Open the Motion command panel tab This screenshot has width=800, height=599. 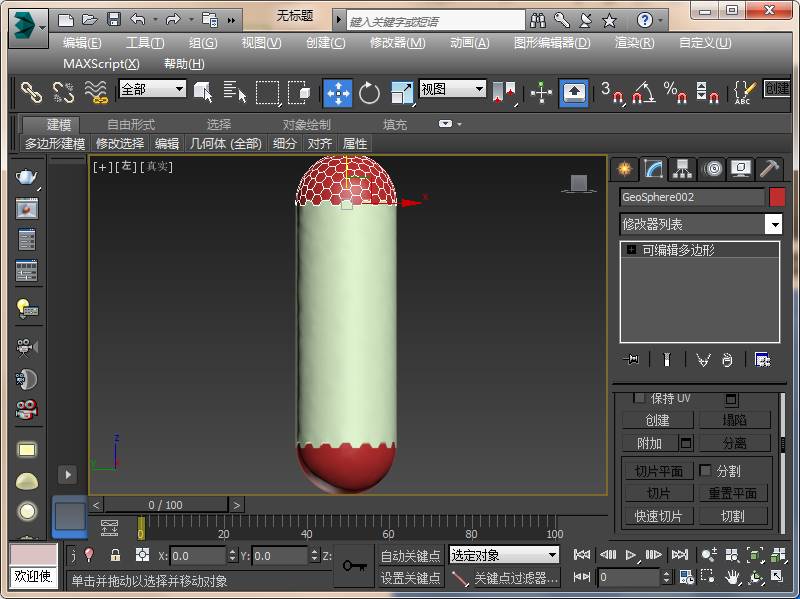(x=712, y=169)
